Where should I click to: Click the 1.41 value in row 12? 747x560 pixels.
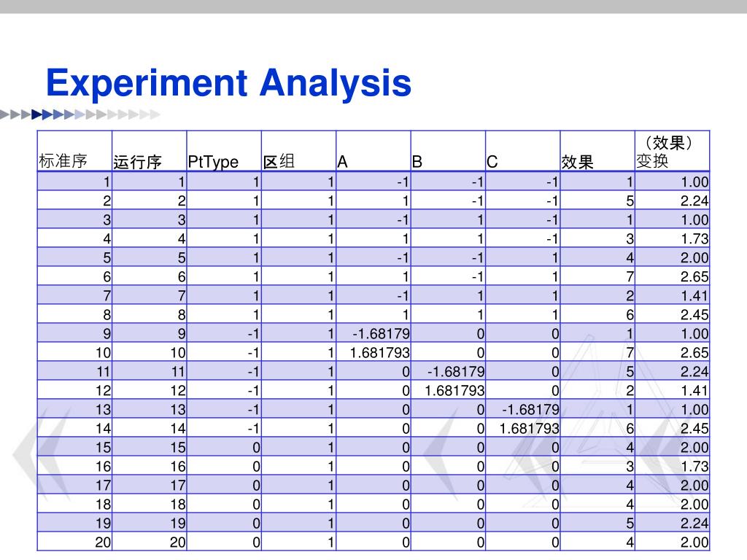pos(694,391)
